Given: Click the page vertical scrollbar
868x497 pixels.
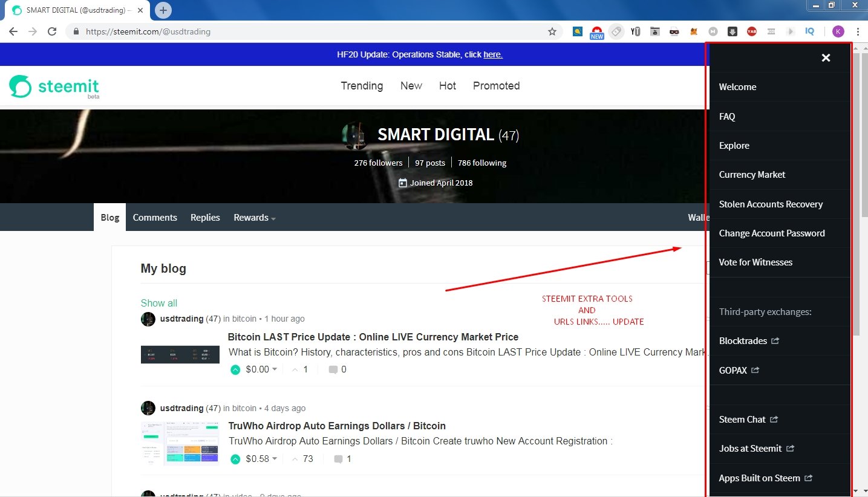Looking at the screenshot, I should point(864,136).
